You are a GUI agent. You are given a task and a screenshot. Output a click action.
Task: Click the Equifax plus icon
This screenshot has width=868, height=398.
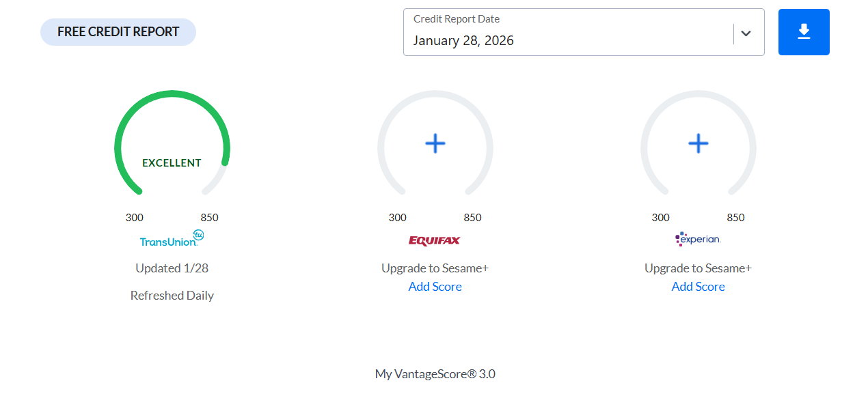(435, 143)
